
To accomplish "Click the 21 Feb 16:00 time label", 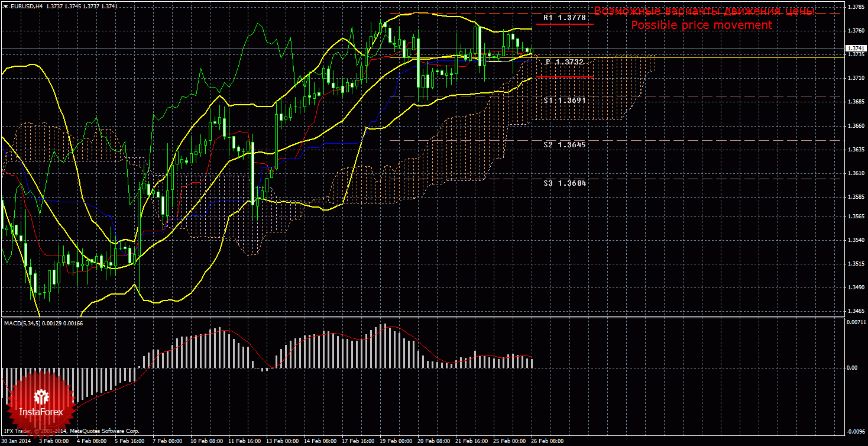I will point(471,441).
